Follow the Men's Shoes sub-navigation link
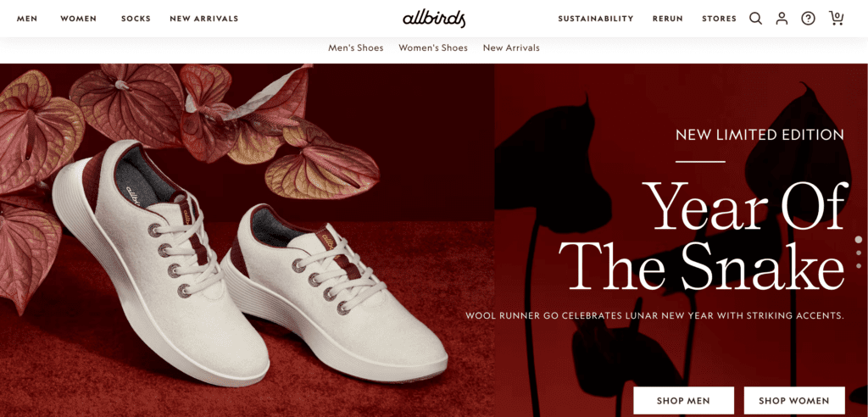Image resolution: width=868 pixels, height=417 pixels. 356,48
